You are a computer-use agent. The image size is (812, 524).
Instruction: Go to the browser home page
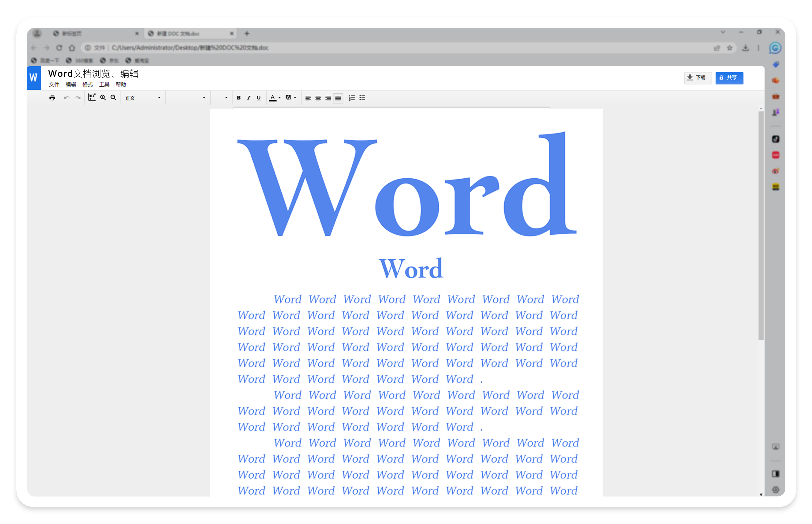click(72, 48)
